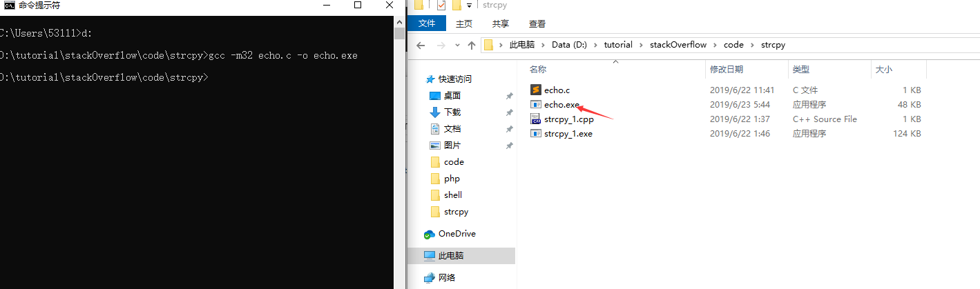Switch to the 查看 ribbon tab
Screen dimensions: 980x289
tap(537, 23)
